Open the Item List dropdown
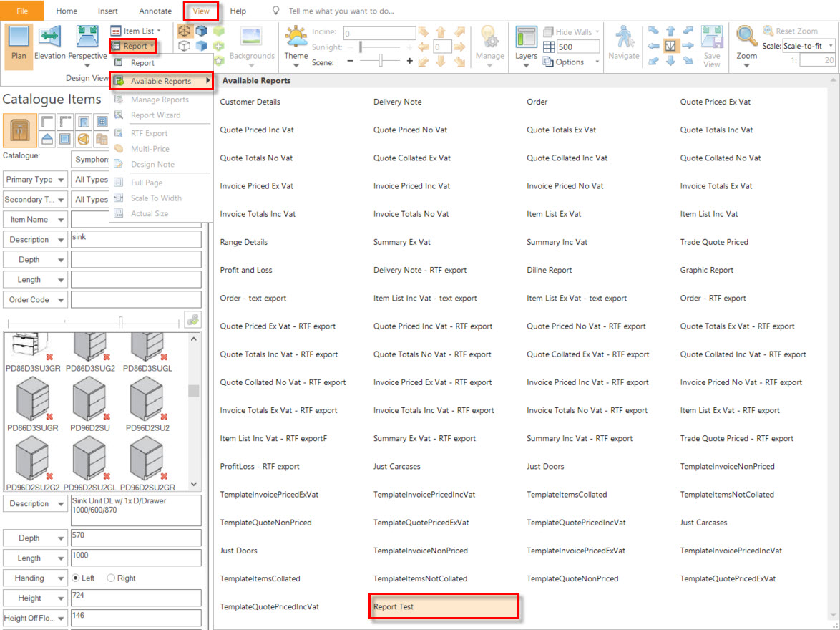Screen dimensions: 840x630 (x=135, y=31)
